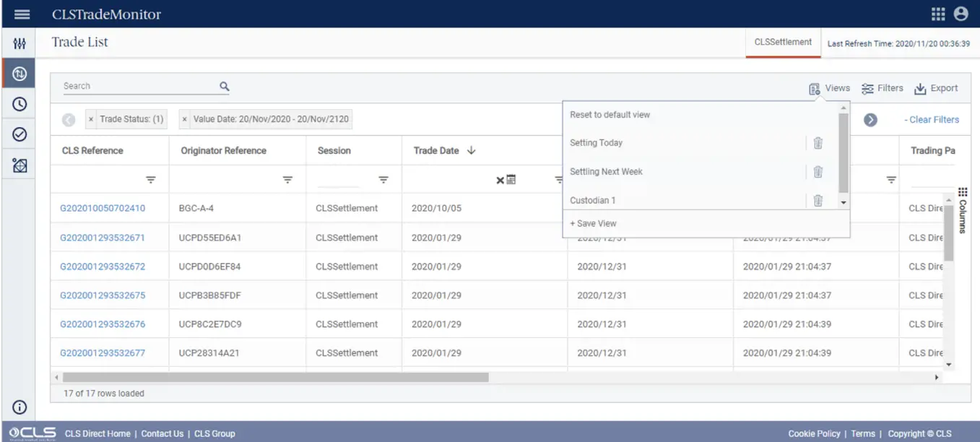Select cell UCPD55ED6A1
This screenshot has width=980, height=442.
(210, 238)
